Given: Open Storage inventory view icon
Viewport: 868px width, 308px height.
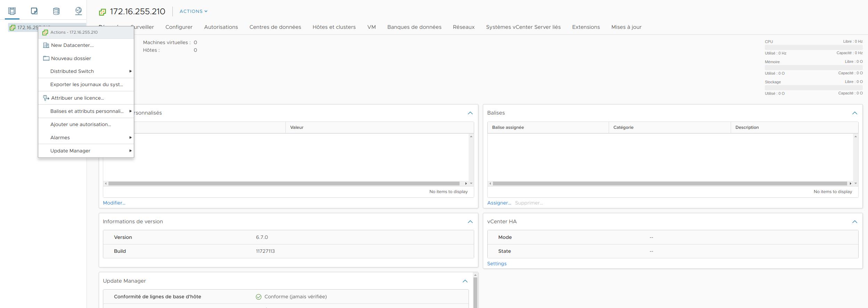Looking at the screenshot, I should click(x=56, y=11).
